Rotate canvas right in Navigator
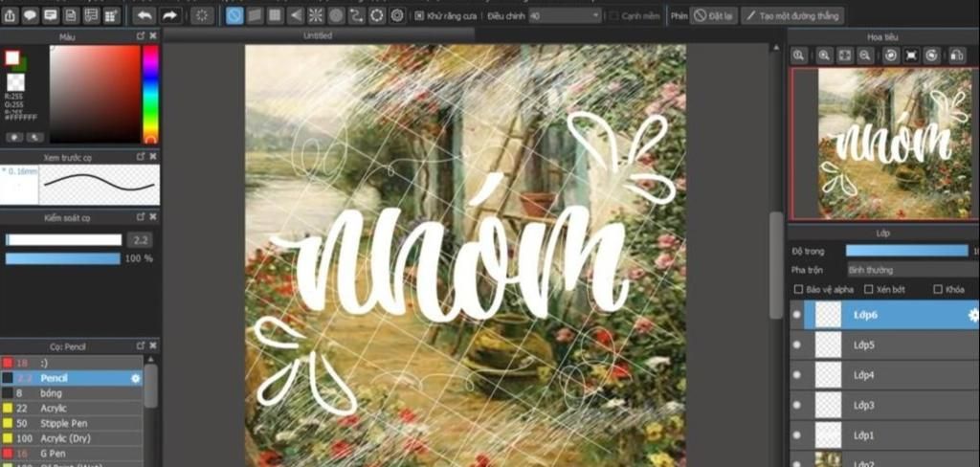 point(931,56)
